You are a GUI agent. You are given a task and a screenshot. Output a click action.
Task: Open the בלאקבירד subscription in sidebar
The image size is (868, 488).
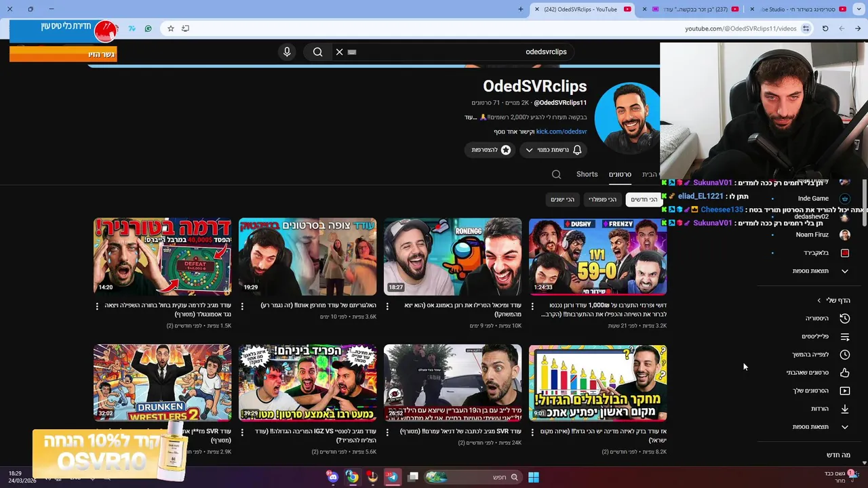(x=812, y=253)
